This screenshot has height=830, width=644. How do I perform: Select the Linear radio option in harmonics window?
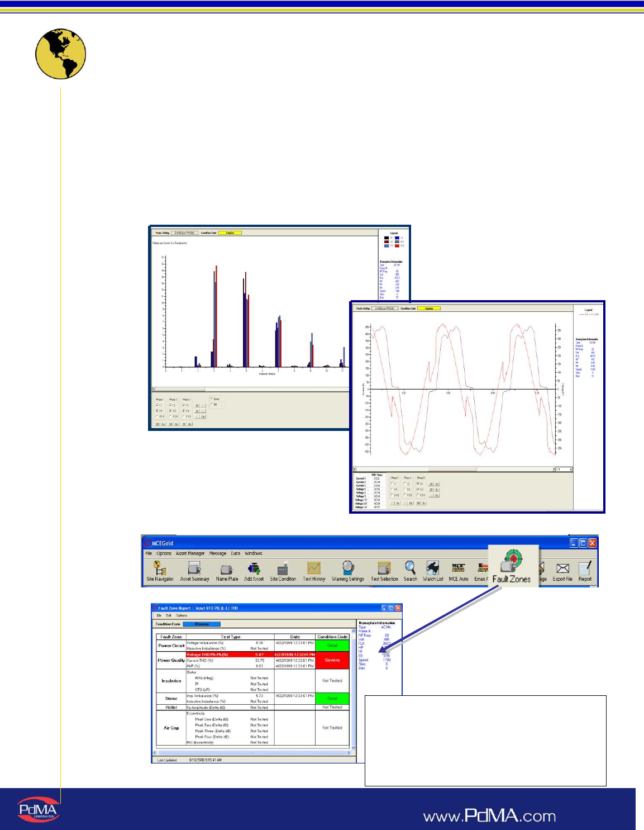coord(212,399)
